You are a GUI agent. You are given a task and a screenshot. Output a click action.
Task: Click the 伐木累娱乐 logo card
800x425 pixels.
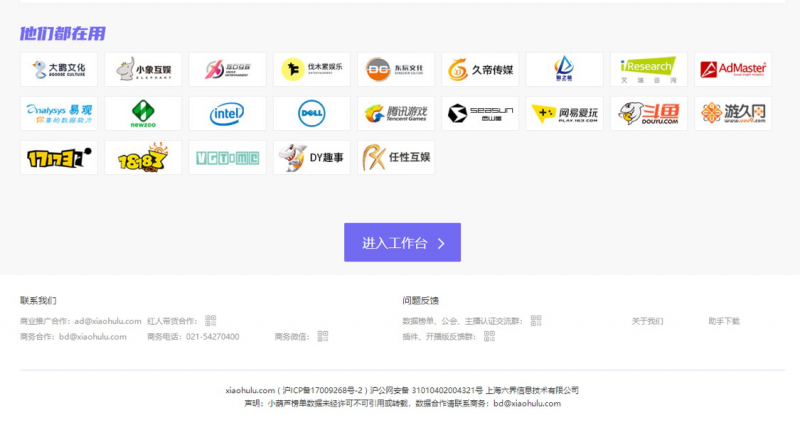312,69
